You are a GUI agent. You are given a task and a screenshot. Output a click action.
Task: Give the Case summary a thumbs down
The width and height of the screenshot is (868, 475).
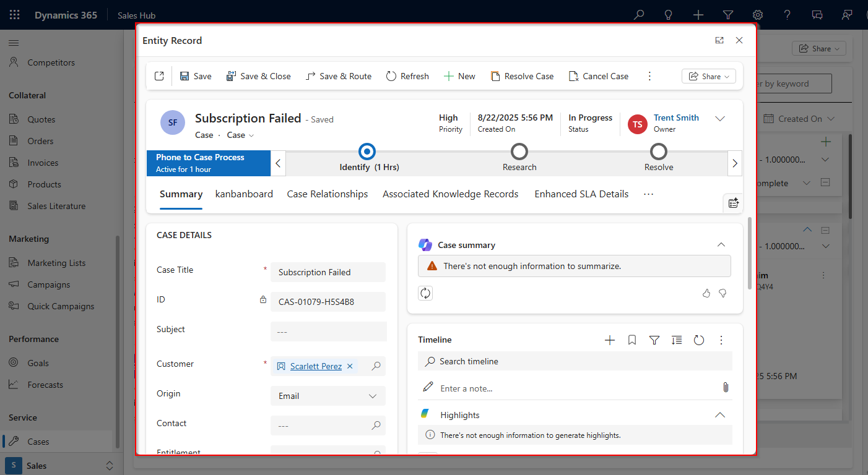click(x=723, y=293)
